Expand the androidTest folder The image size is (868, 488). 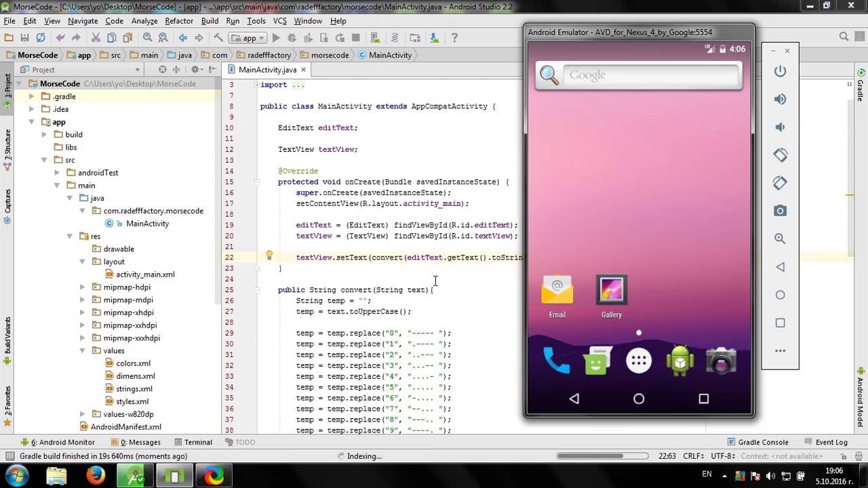coord(57,172)
